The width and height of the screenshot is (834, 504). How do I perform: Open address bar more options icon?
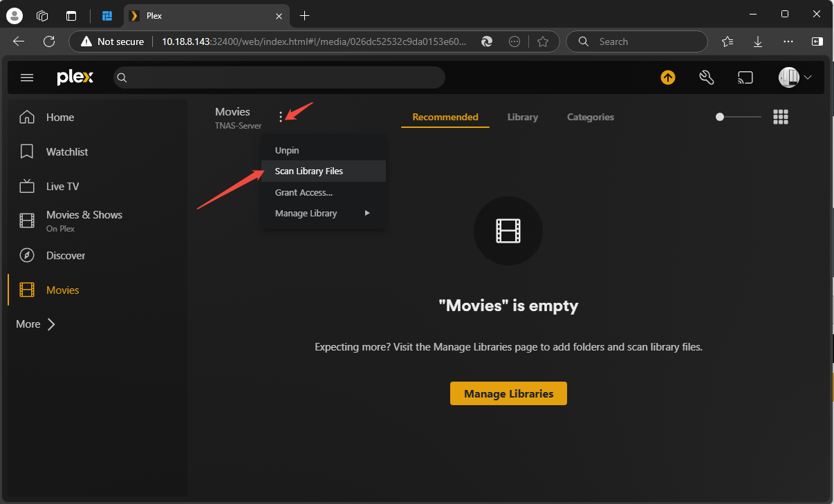[x=515, y=41]
